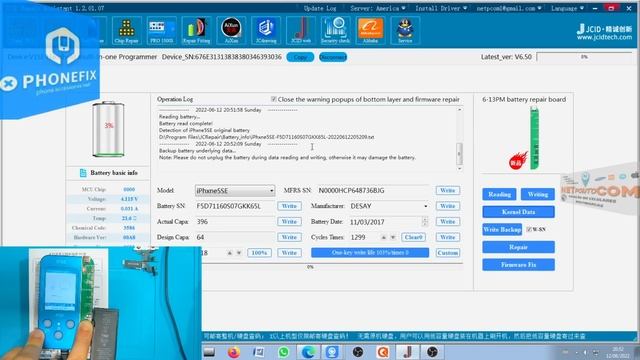
Task: Click the update progress bar at top right
Action: click(584, 57)
